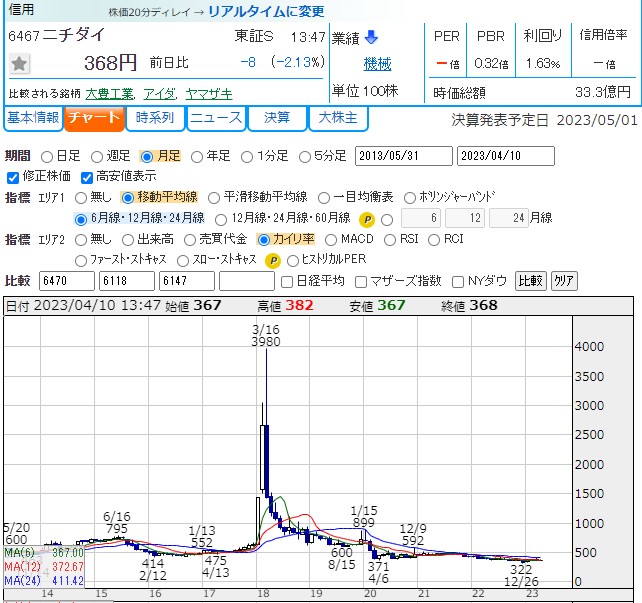The width and height of the screenshot is (642, 603).
Task: Click the リアルタイムに変更 link
Action: 266,11
